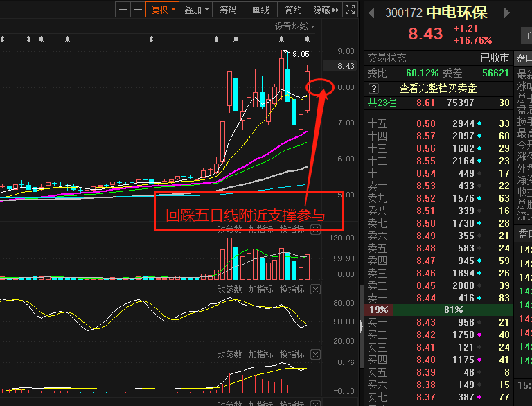Click the minus zoom-out chart button
Viewport: 532px width, 406px height.
(138, 10)
